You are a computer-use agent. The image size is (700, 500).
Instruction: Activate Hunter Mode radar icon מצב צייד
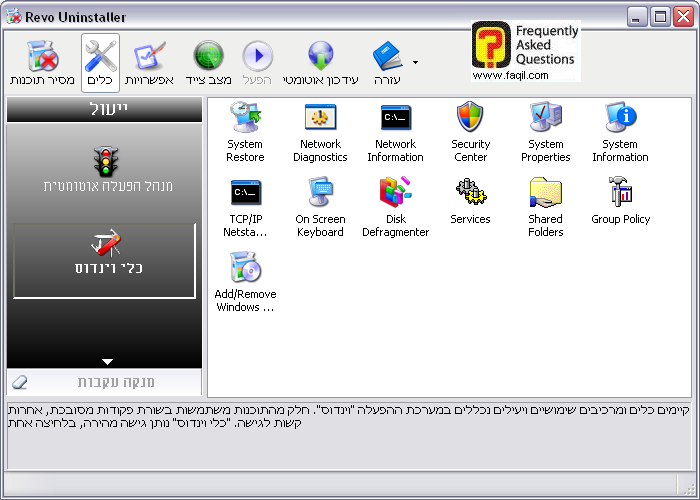[x=208, y=62]
